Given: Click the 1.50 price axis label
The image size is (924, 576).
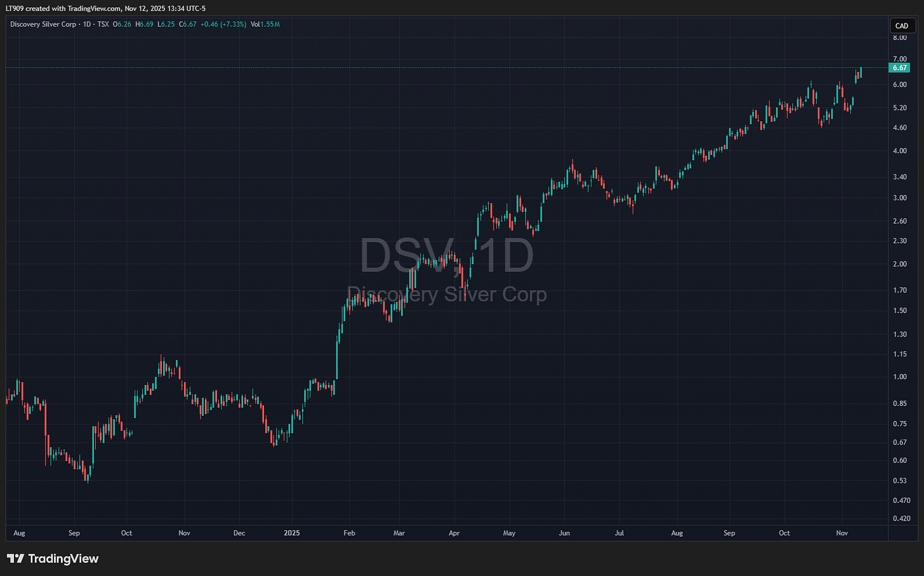Looking at the screenshot, I should pyautogui.click(x=899, y=311).
